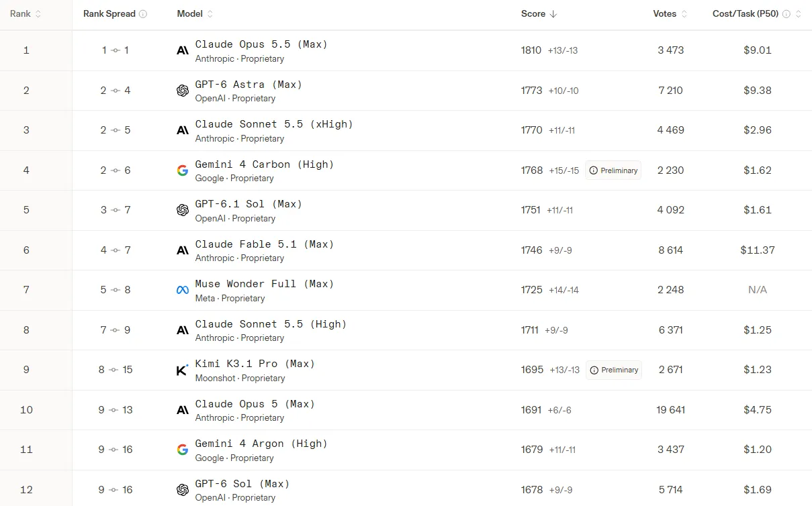The height and width of the screenshot is (506, 812).
Task: Click the Preliminary badge on Gemini 4 Carbon
Action: [613, 170]
